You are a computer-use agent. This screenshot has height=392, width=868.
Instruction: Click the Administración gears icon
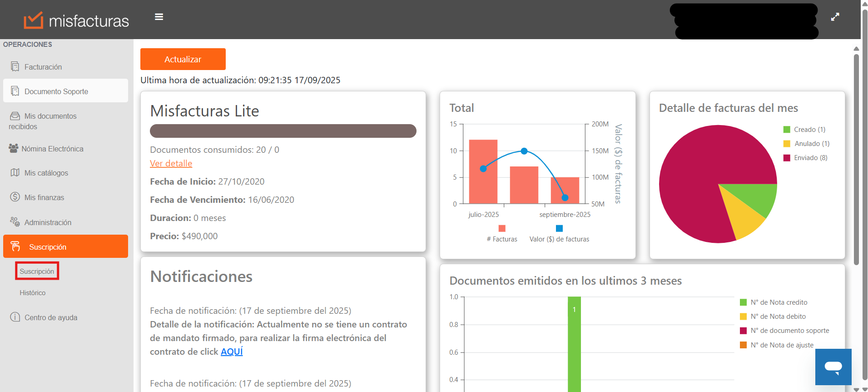[15, 222]
